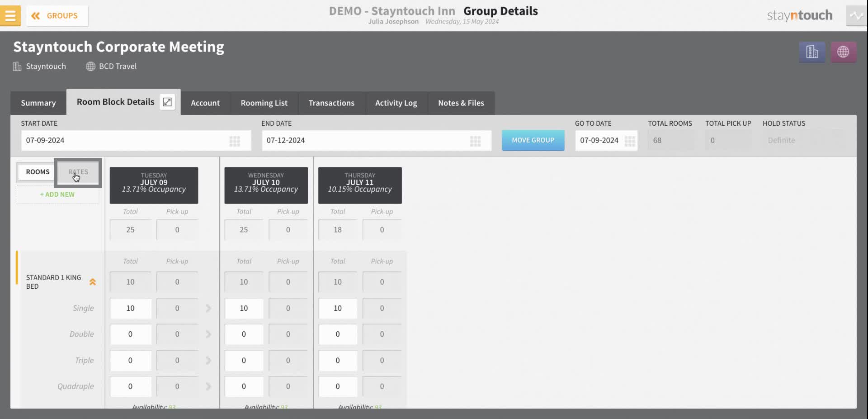Click the BCD Travel globe icon
The height and width of the screenshot is (419, 868).
[90, 67]
